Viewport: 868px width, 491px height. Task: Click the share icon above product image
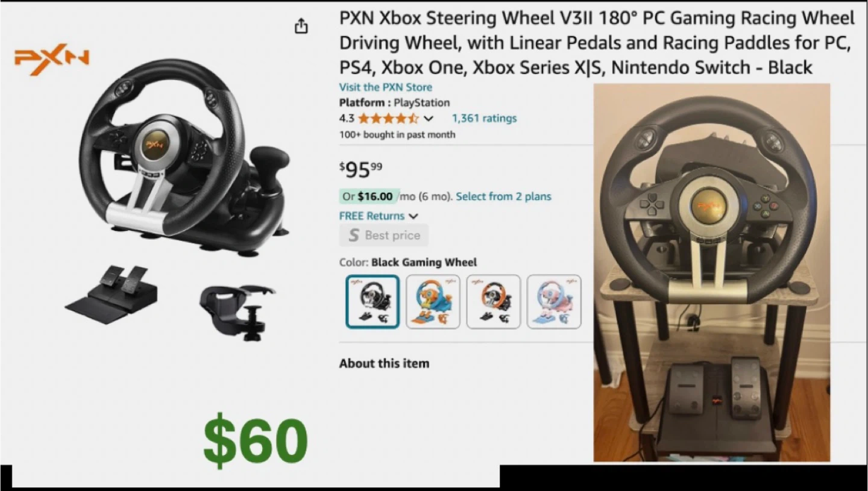click(301, 27)
